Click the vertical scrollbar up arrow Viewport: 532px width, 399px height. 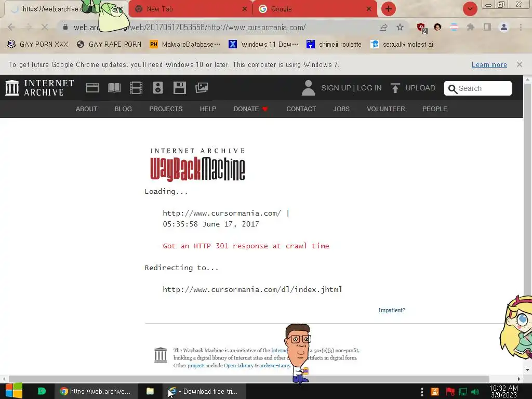528,79
